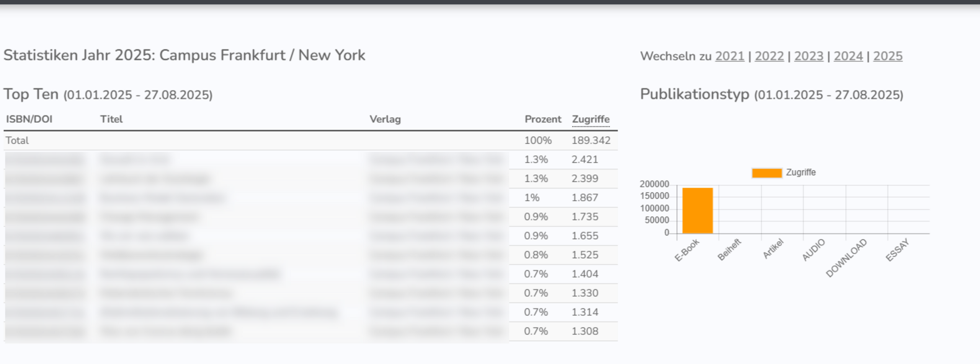This screenshot has height=364, width=980.
Task: Click the Prozent column header
Action: tap(543, 119)
